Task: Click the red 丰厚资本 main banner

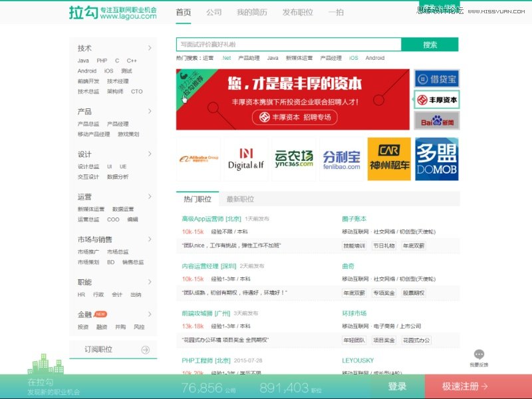Action: click(x=293, y=99)
